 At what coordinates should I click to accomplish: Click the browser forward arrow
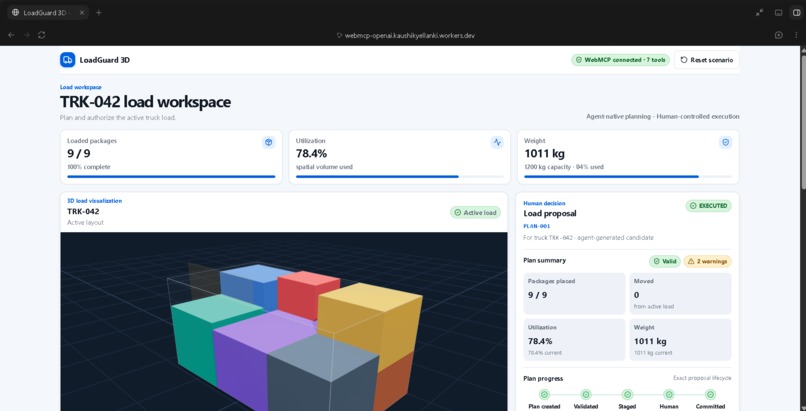click(27, 35)
